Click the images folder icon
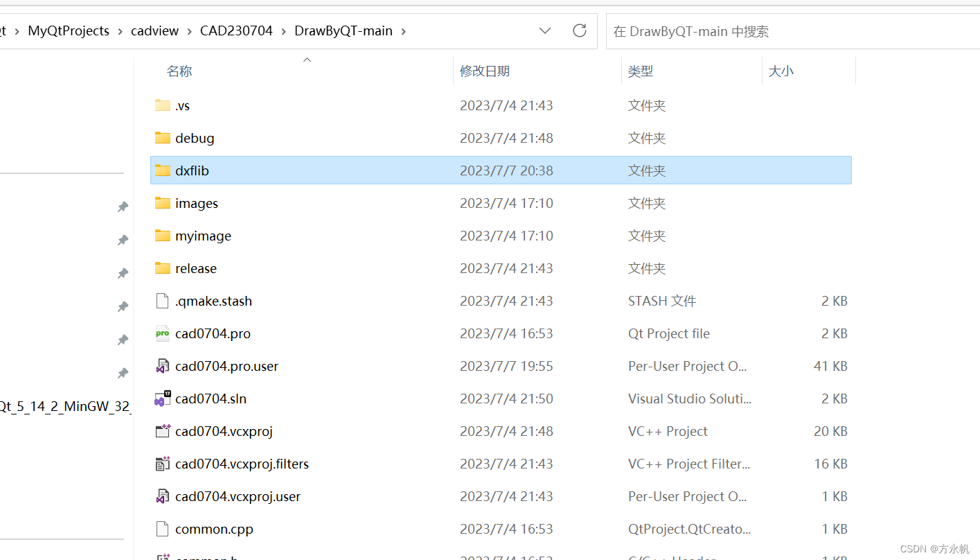980x560 pixels. pos(163,203)
